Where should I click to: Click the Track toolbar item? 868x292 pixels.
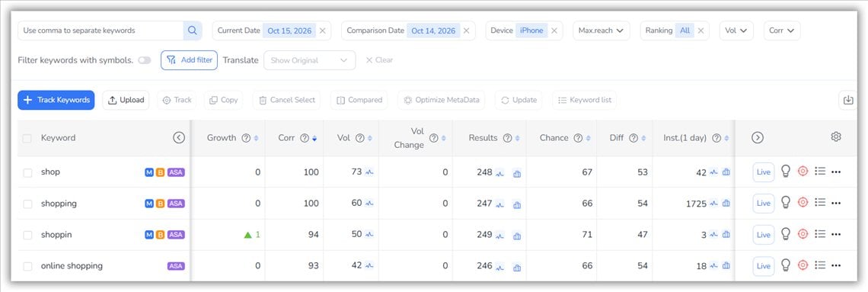pos(177,100)
